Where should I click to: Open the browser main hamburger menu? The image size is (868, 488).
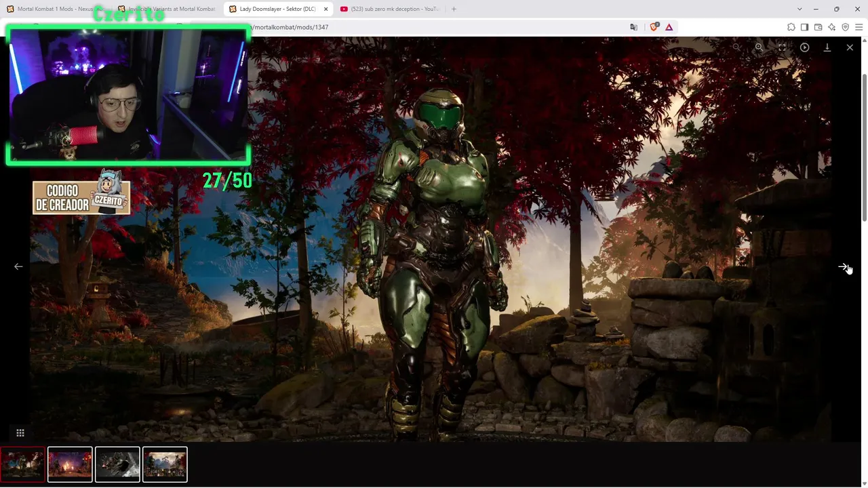pos(859,27)
